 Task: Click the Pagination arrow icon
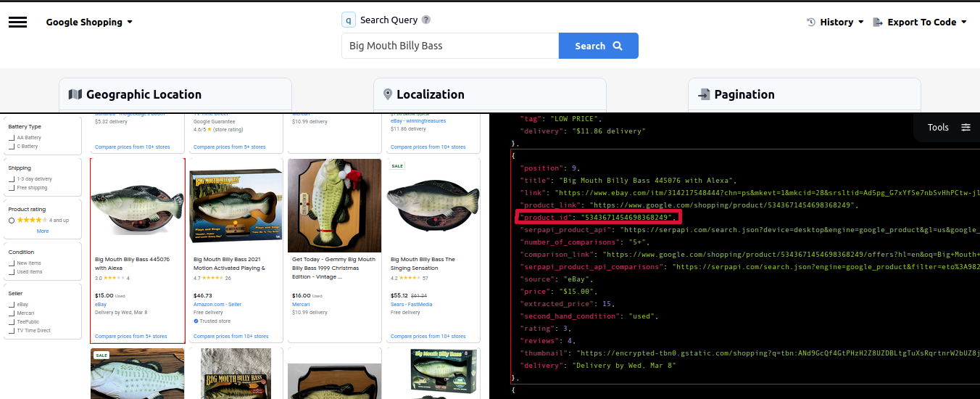(x=704, y=94)
